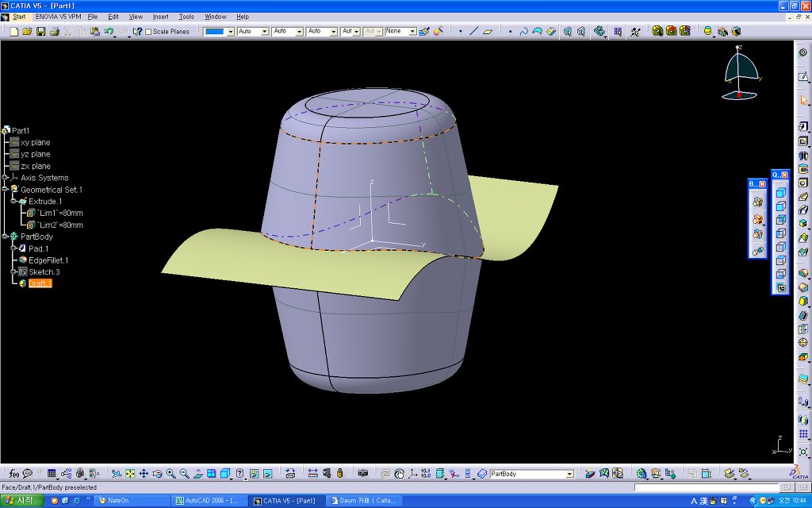Viewport: 812px width, 508px height.
Task: Select the Line tool icon
Action: click(474, 32)
